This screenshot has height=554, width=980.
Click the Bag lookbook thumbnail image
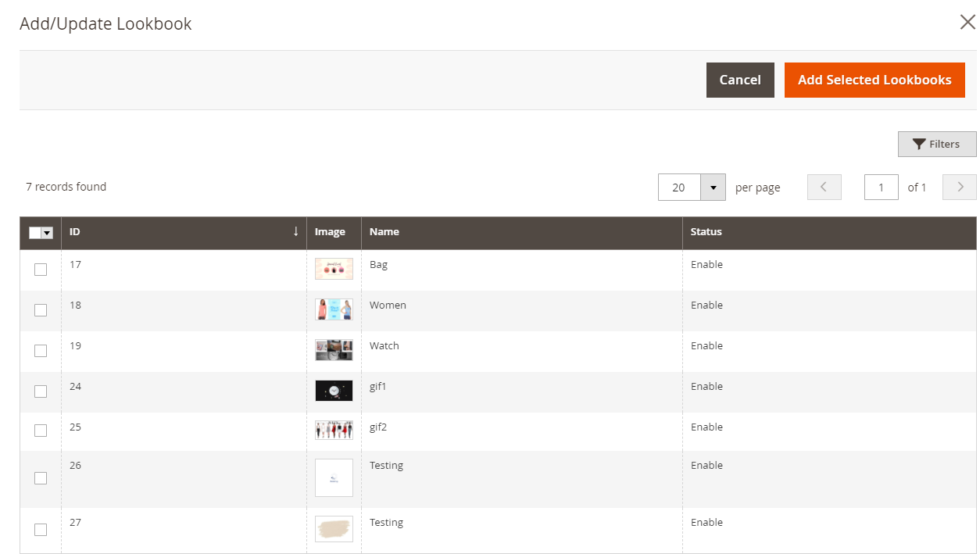pyautogui.click(x=334, y=269)
